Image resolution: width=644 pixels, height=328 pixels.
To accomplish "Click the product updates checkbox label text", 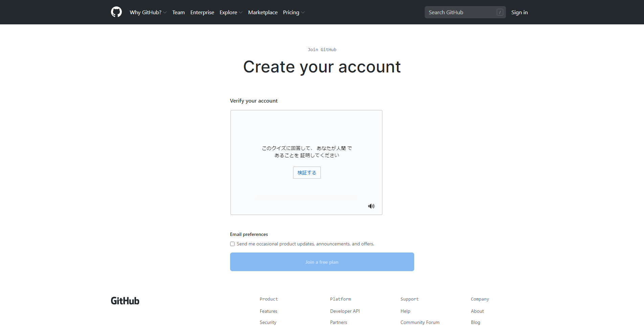I will click(x=305, y=244).
